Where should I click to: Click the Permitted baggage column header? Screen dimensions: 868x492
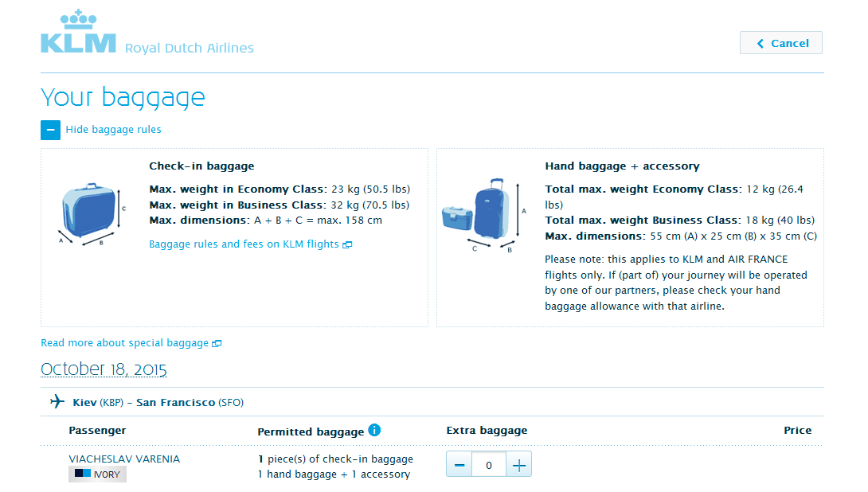311,431
